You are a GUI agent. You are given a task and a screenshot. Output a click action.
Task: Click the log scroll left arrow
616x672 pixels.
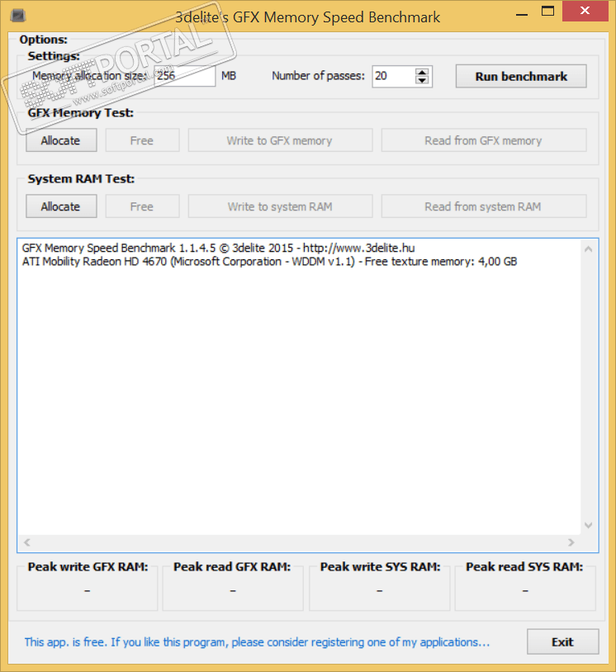point(27,542)
